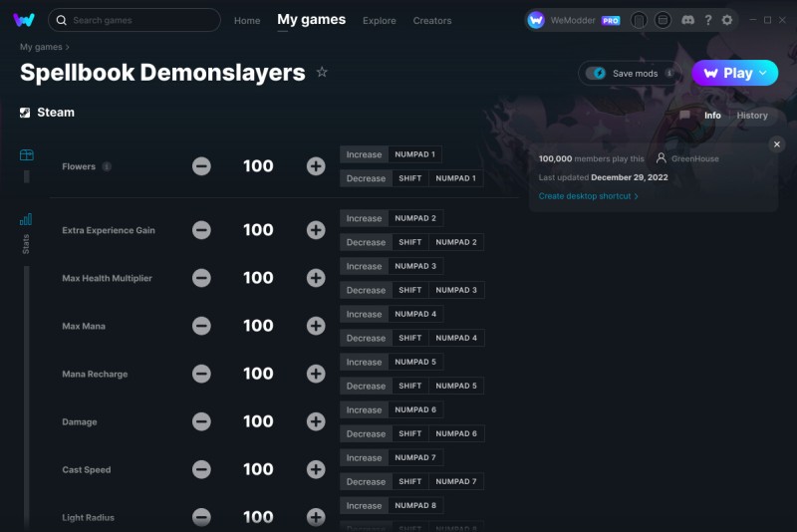Click the WeMod logo icon

pyautogui.click(x=23, y=20)
